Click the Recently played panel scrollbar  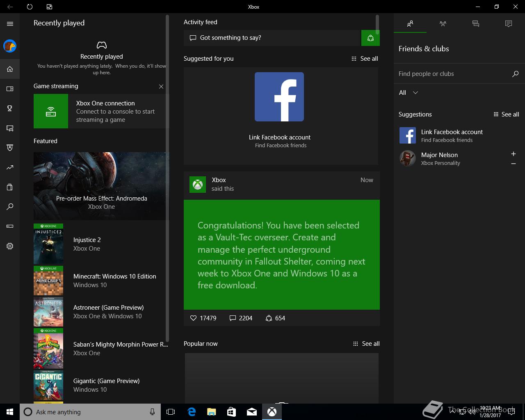pyautogui.click(x=167, y=176)
